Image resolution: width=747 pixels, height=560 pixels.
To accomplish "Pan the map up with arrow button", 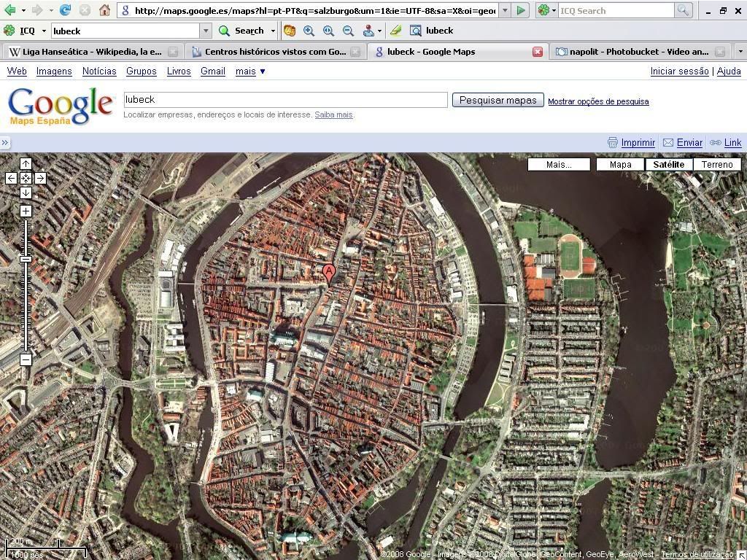I will (26, 164).
